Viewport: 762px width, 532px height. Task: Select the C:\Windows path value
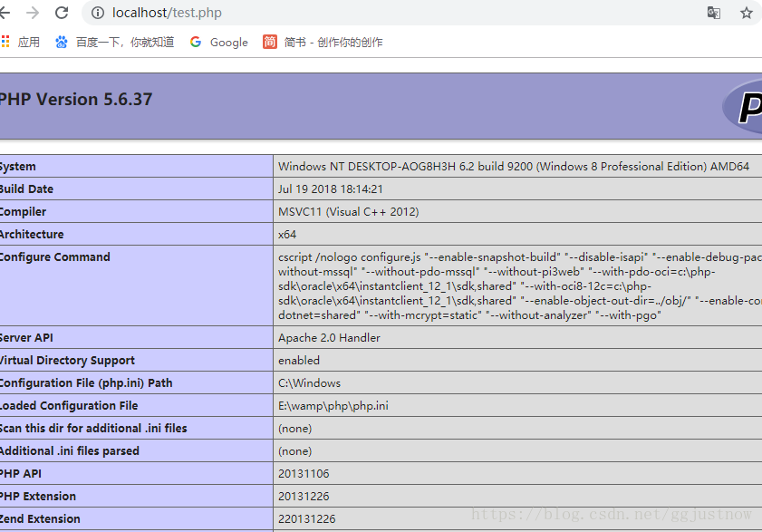tap(309, 383)
